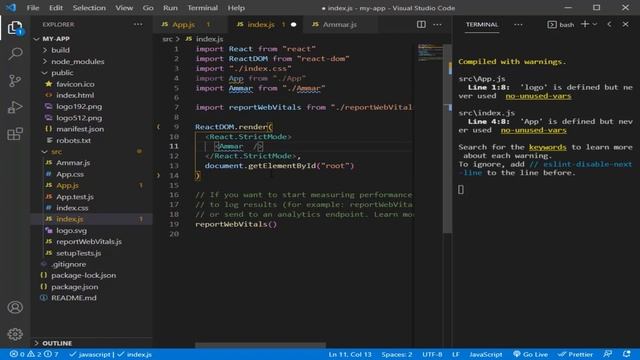Click the editor minimap preview
The image size is (640, 360).
coord(430,52)
